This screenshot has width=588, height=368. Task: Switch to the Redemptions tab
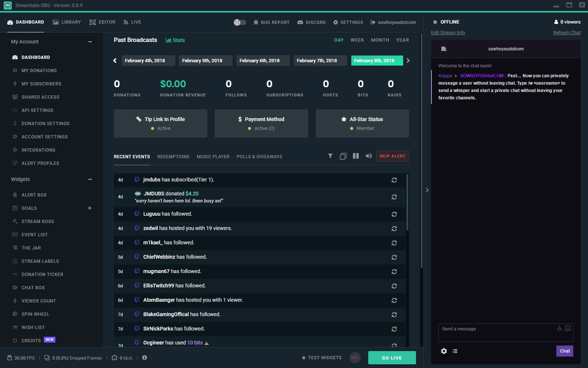point(173,157)
